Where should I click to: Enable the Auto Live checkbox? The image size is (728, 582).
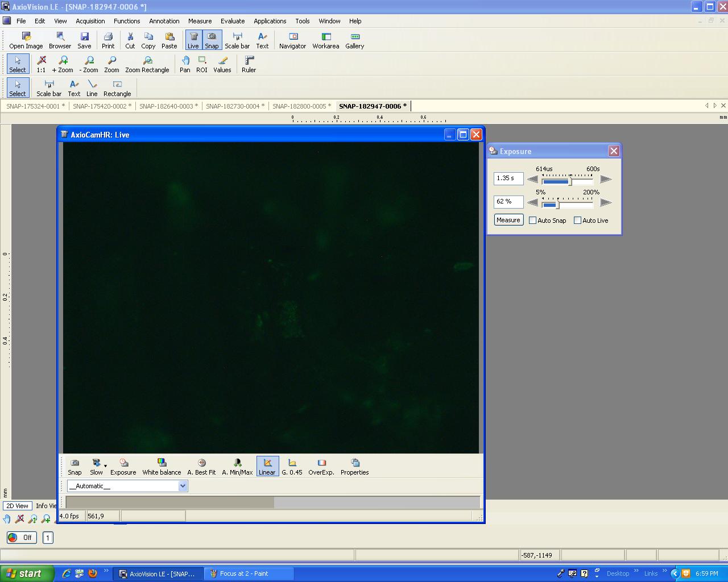click(578, 221)
